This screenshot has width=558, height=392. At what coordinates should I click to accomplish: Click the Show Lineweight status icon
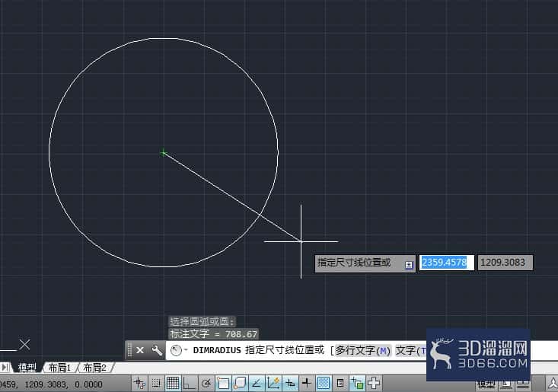coord(307,383)
